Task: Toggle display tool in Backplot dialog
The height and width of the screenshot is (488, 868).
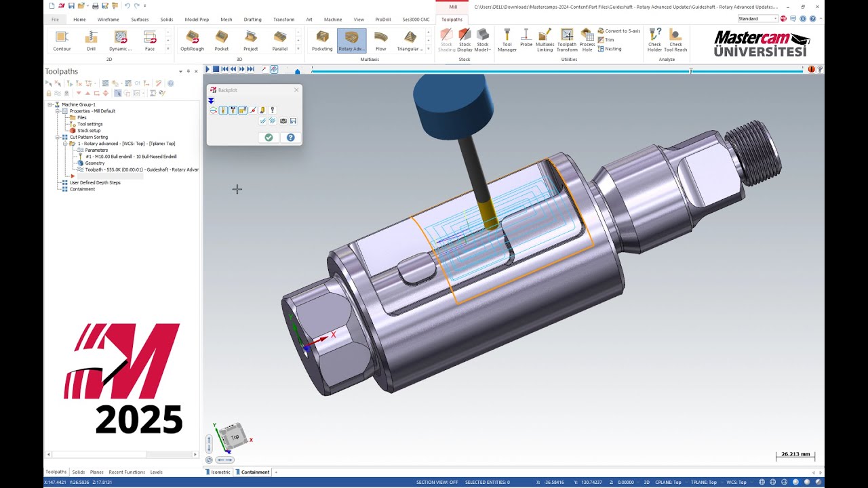Action: [223, 110]
